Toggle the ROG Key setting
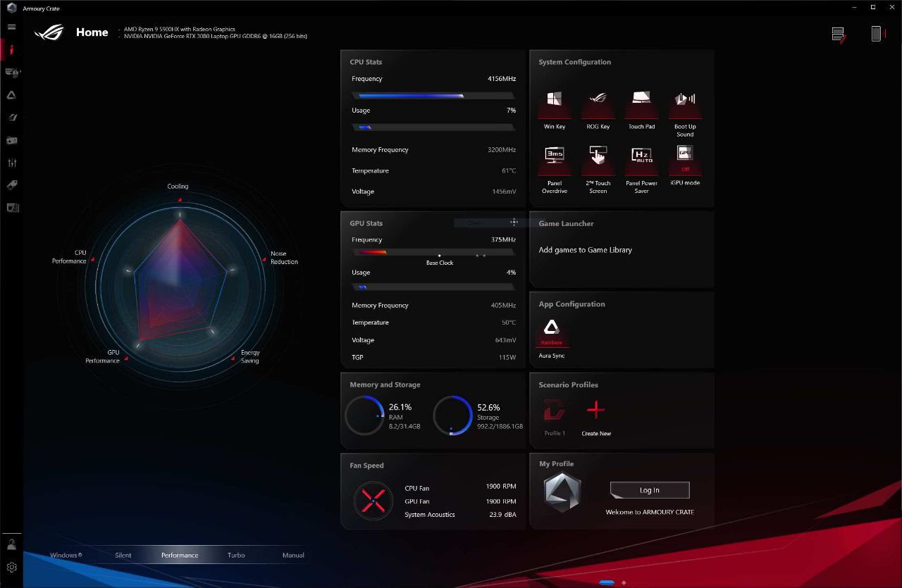The image size is (902, 588). pos(598,105)
